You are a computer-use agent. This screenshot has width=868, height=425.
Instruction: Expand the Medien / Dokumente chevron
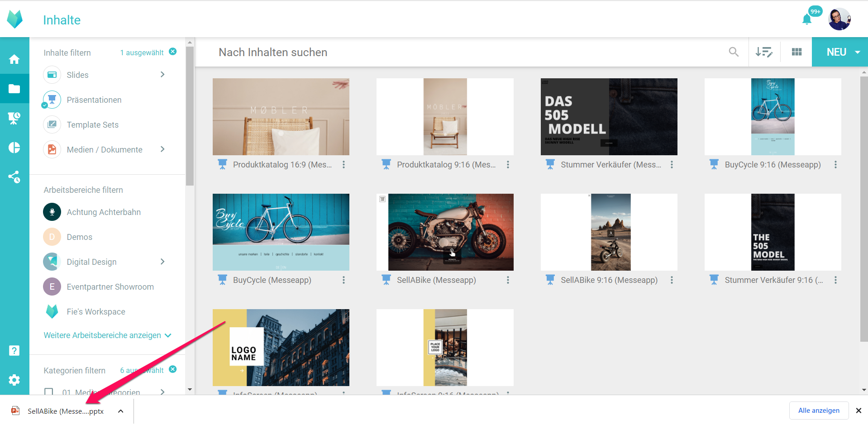[x=162, y=149]
